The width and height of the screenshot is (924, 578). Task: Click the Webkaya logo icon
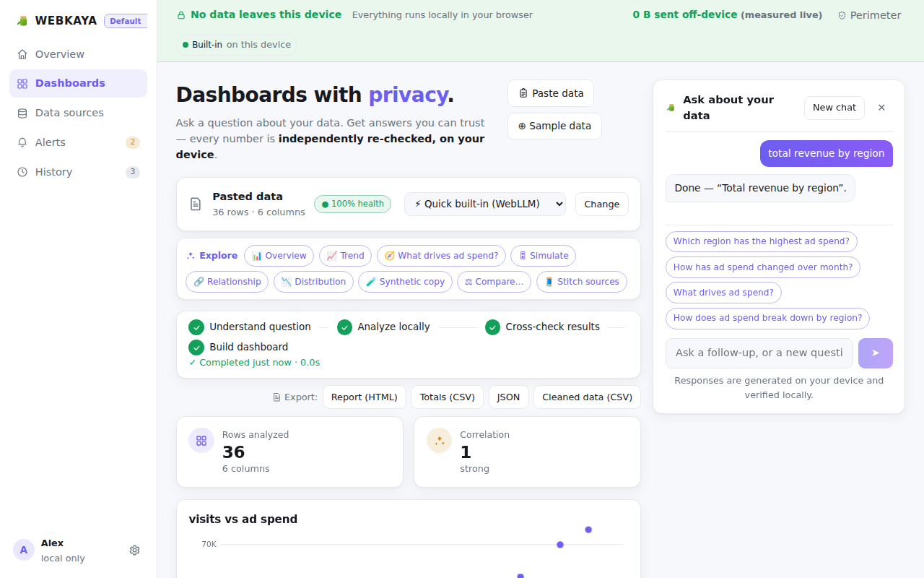[x=22, y=21]
